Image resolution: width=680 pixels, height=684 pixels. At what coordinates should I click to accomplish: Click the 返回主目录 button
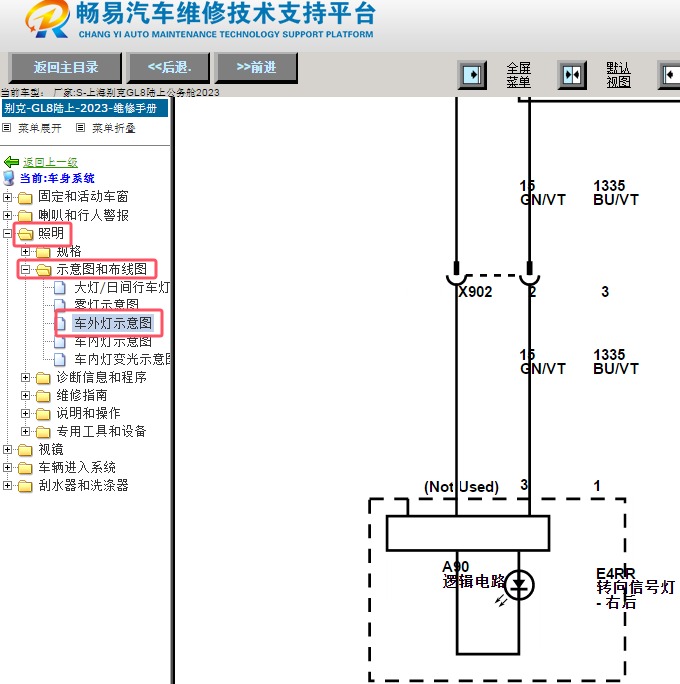click(65, 68)
